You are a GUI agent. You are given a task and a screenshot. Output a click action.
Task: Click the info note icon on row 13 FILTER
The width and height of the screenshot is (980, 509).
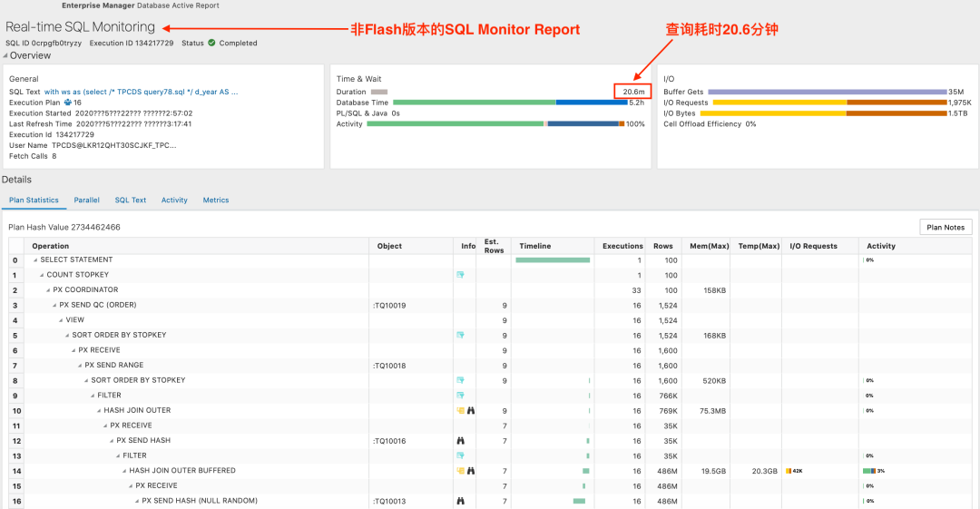tap(461, 455)
